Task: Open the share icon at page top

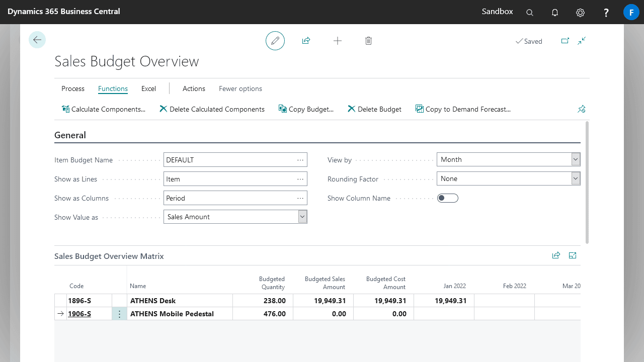Action: coord(306,41)
